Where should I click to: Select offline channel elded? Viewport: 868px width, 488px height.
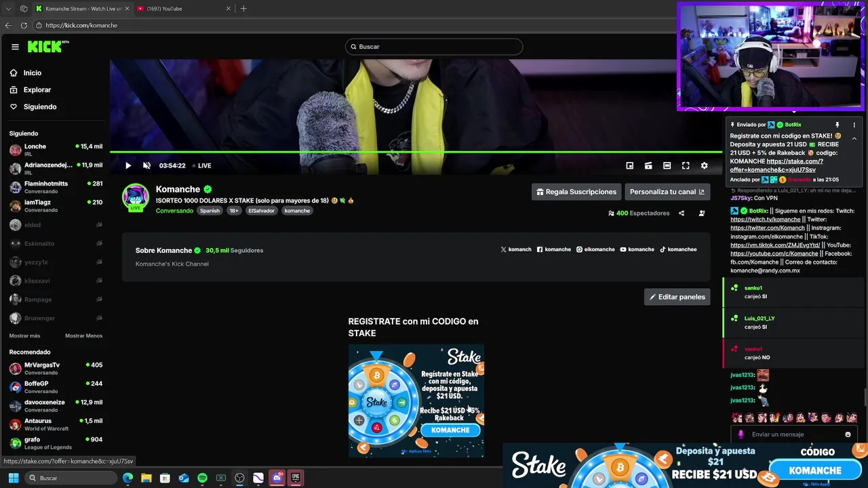coord(56,224)
